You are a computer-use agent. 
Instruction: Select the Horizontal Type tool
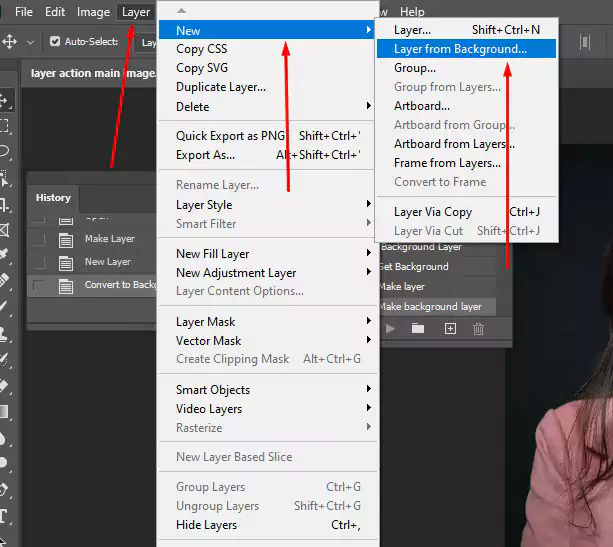point(4,516)
